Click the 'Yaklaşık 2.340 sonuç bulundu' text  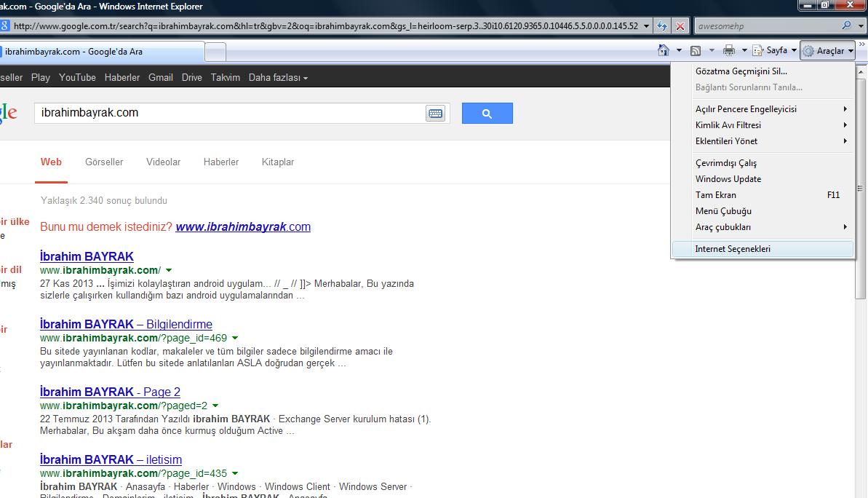click(x=103, y=200)
